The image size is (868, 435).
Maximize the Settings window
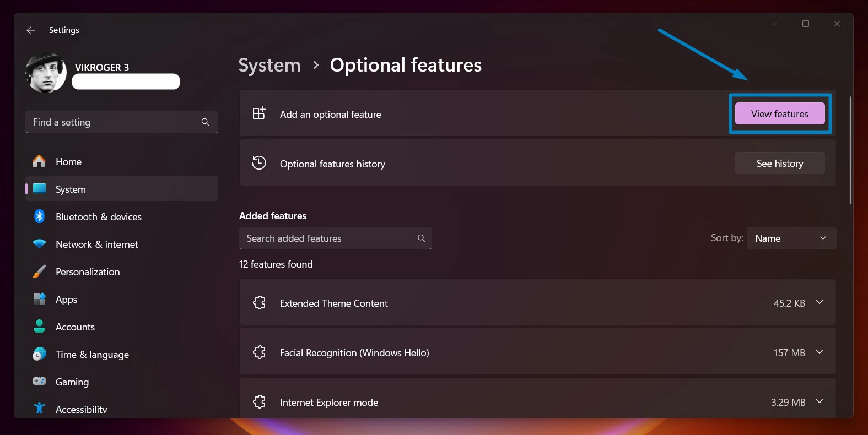click(x=806, y=24)
